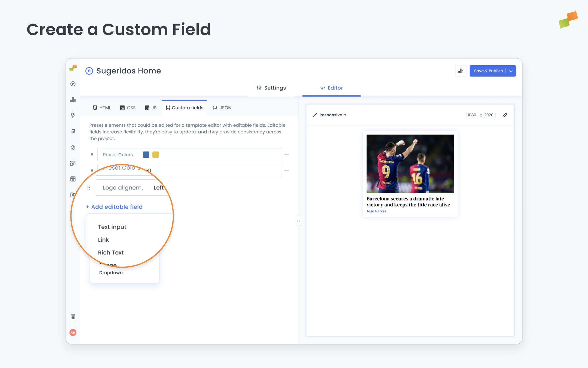The height and width of the screenshot is (368, 588).
Task: Click the compass explore icon in sidebar
Action: [x=73, y=84]
